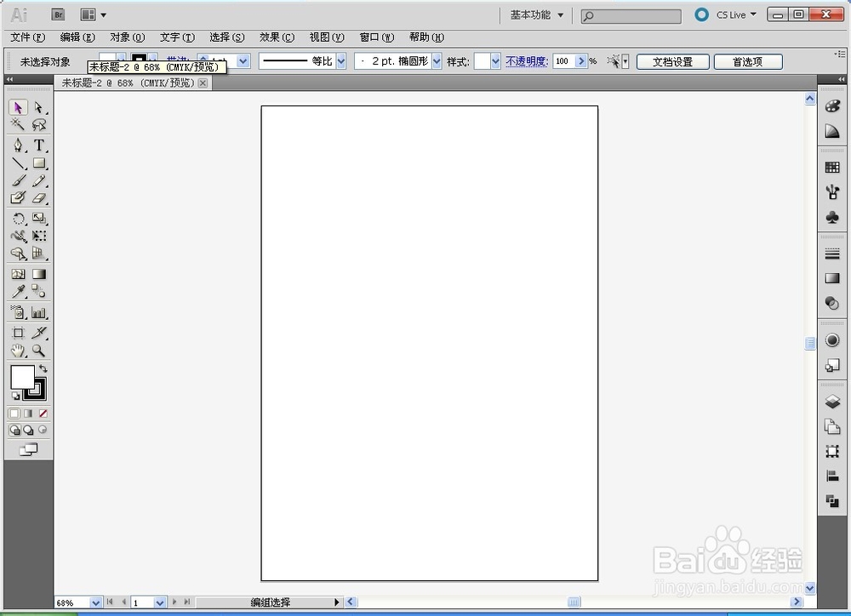The width and height of the screenshot is (851, 616).
Task: Enable Draw Behind mode
Action: (28, 430)
